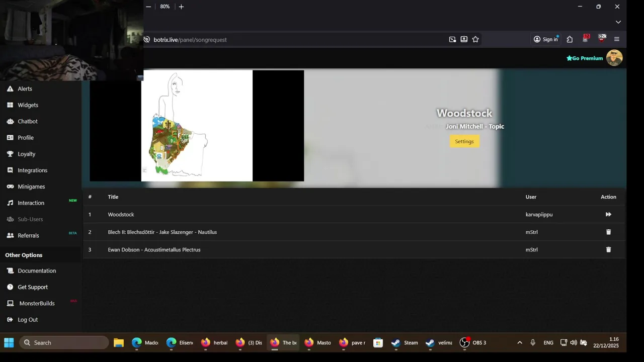644x362 pixels.
Task: Click the MonsterBuilds laptop icon
Action: coord(10,303)
